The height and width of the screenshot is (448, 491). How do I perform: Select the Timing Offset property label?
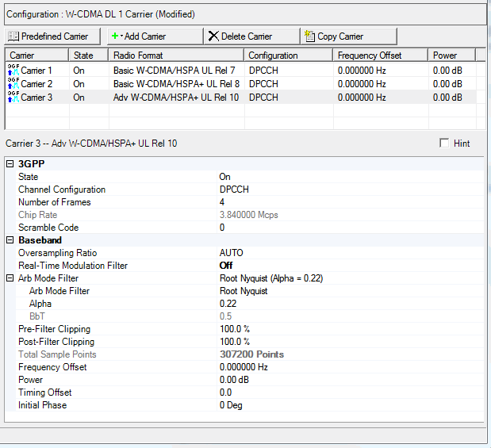[x=44, y=392]
